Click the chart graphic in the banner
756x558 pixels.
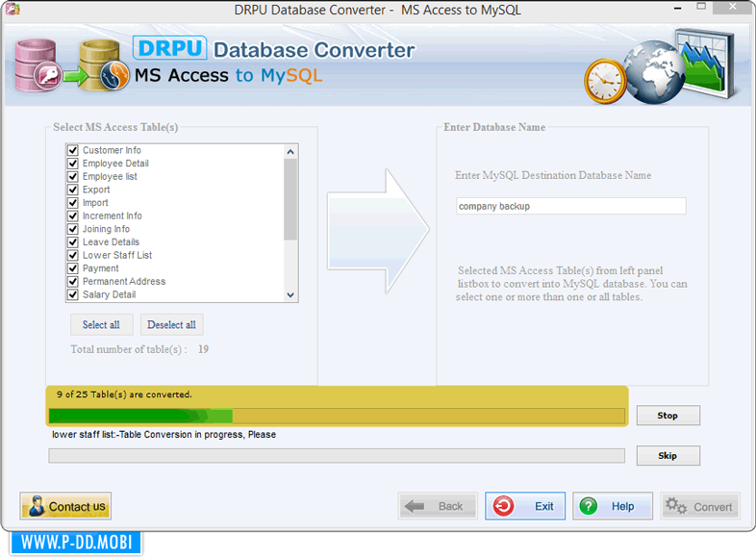click(707, 62)
